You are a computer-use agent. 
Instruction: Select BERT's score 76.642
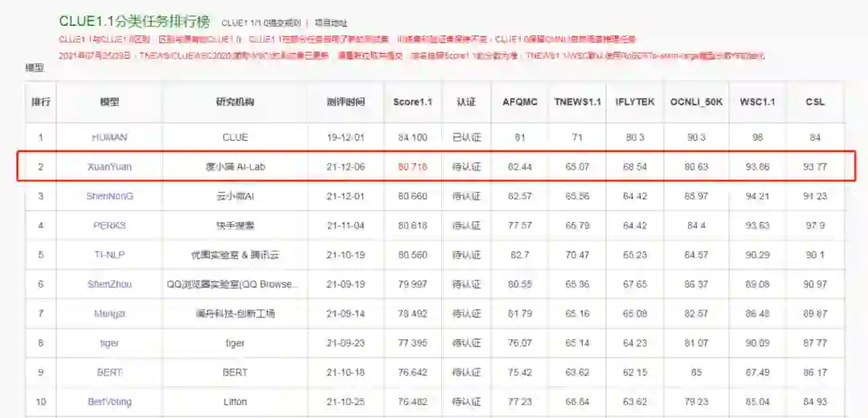tap(413, 372)
